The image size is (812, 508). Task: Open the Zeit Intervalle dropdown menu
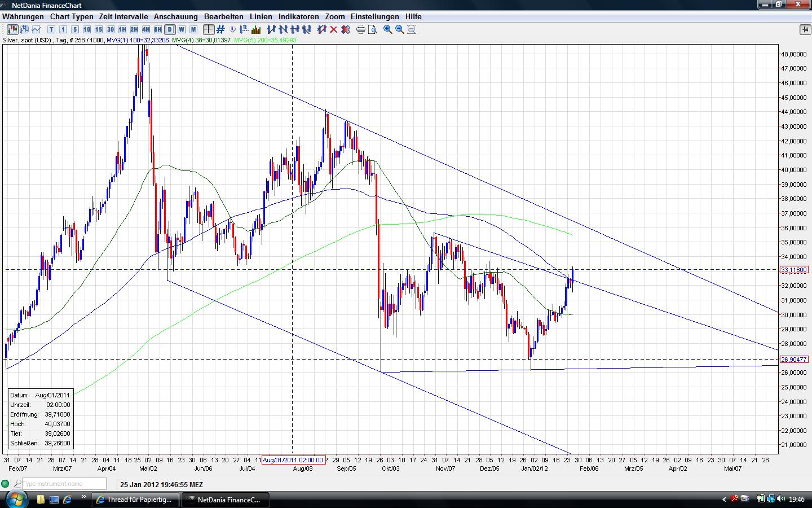123,16
